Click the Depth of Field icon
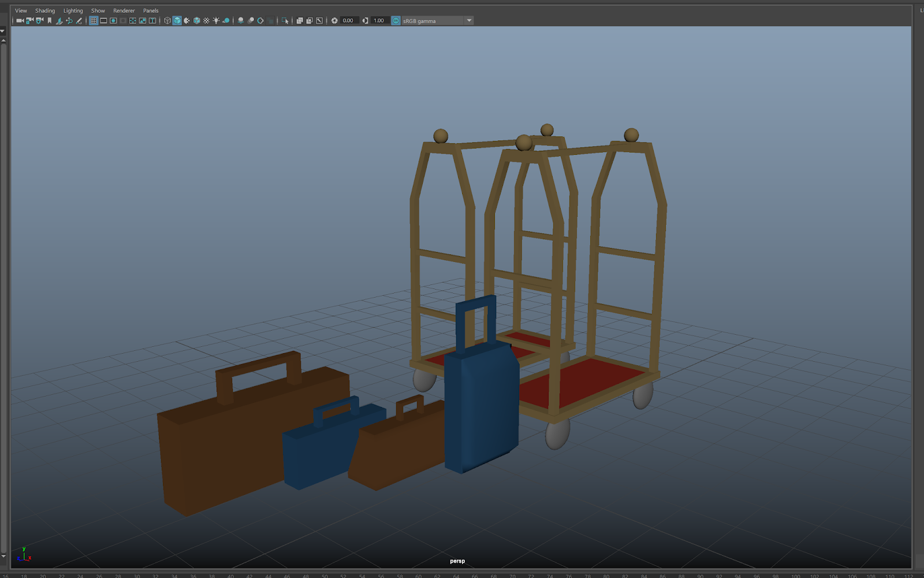Image resolution: width=924 pixels, height=578 pixels. [270, 21]
